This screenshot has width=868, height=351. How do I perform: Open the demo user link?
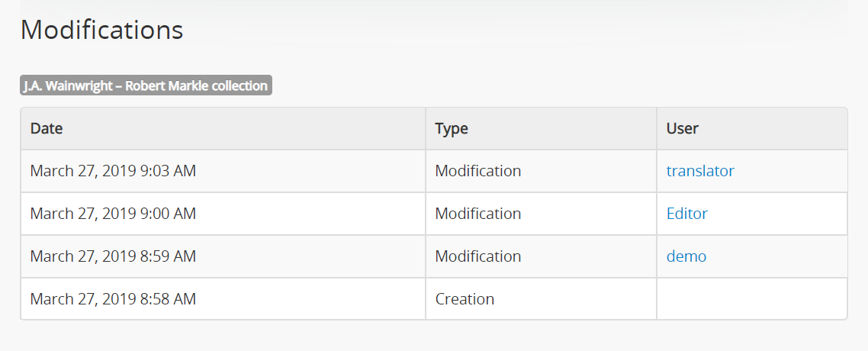[x=686, y=256]
